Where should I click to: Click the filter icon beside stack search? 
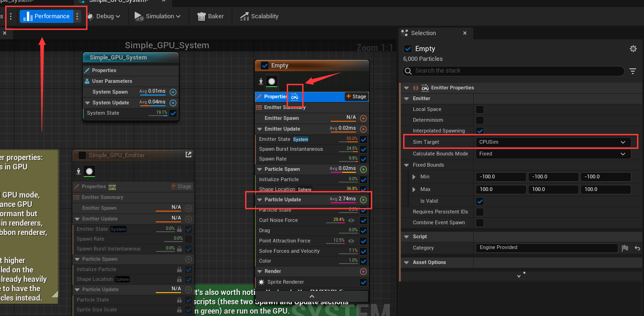coord(633,71)
